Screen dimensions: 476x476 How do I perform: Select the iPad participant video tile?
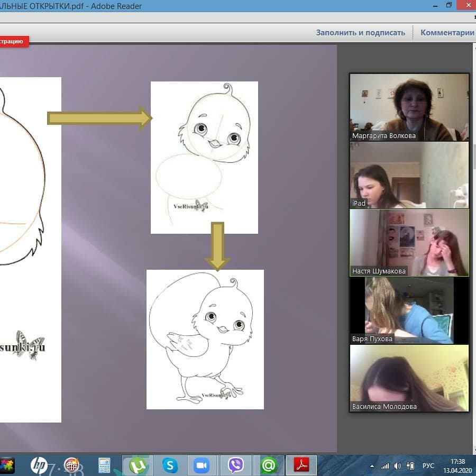[409, 175]
